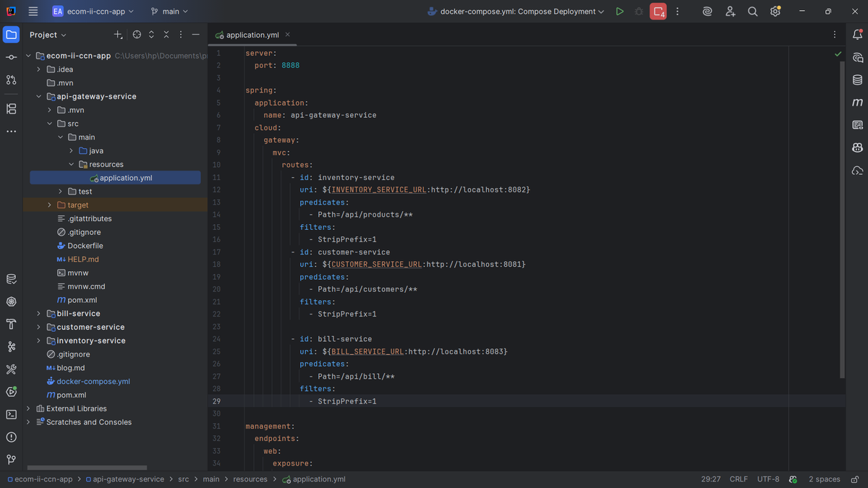Open docker-compose.yml in project tree

point(93,382)
